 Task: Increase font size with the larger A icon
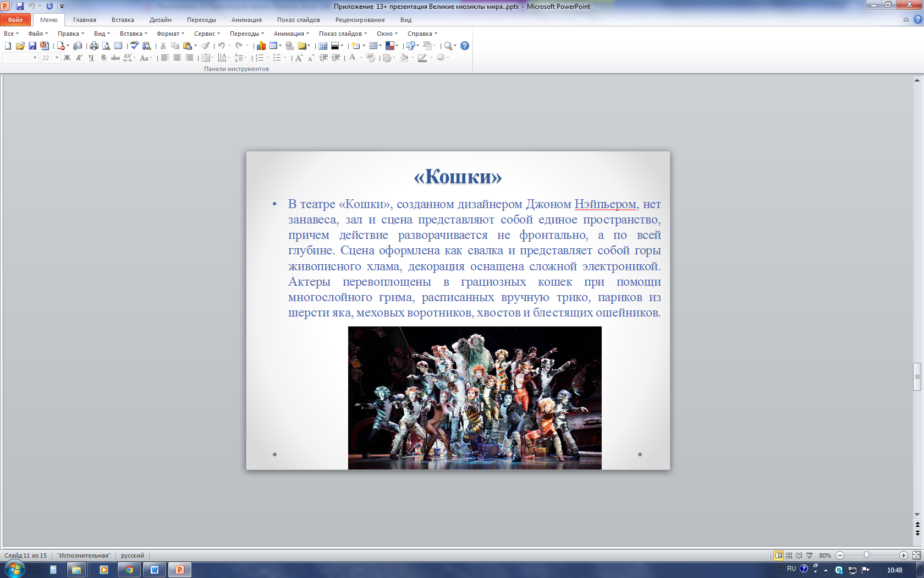(299, 58)
